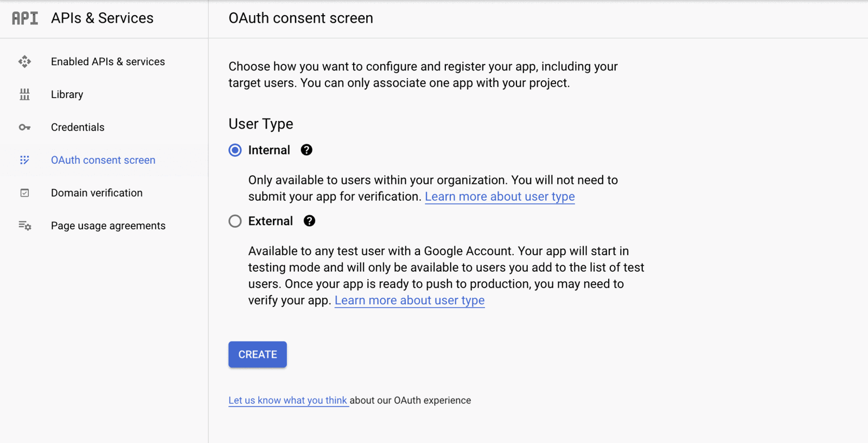Click the Page usage agreements icon
This screenshot has height=443, width=868.
pyautogui.click(x=24, y=226)
